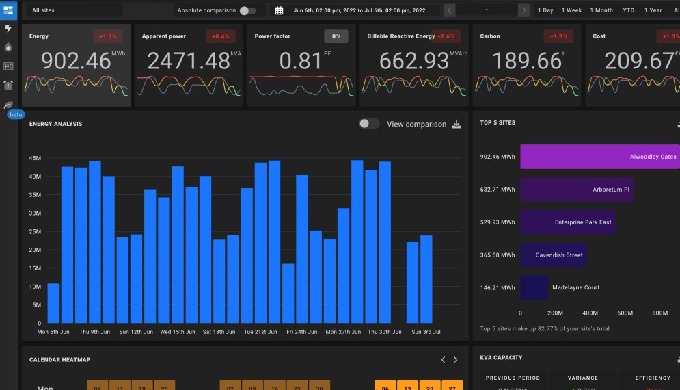This screenshot has height=390, width=680.
Task: Click the KVA CAPACITY heading
Action: click(x=501, y=357)
